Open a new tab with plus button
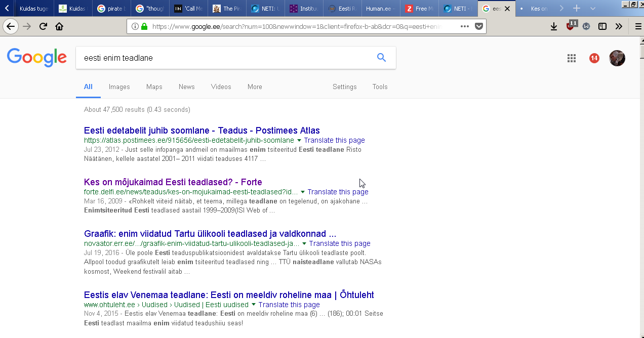This screenshot has height=338, width=644. [x=576, y=9]
